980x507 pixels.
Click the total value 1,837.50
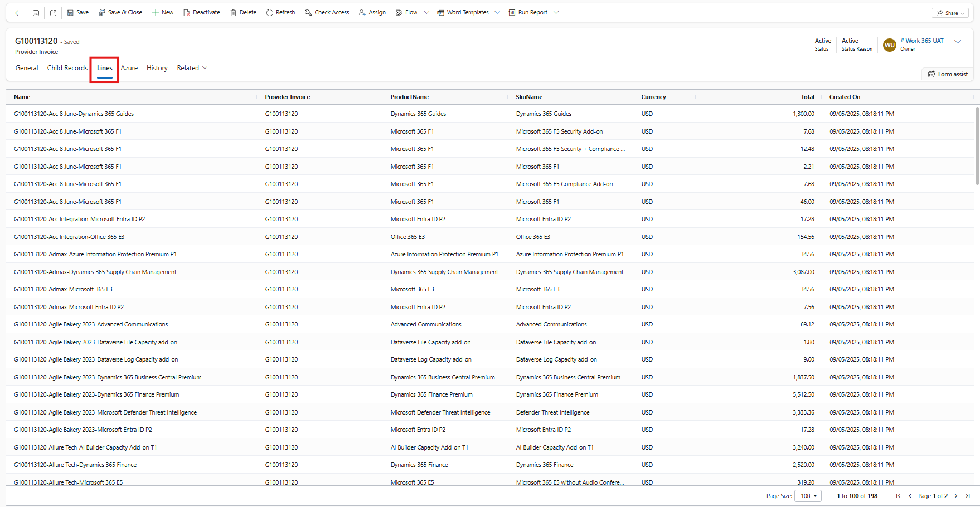point(803,377)
